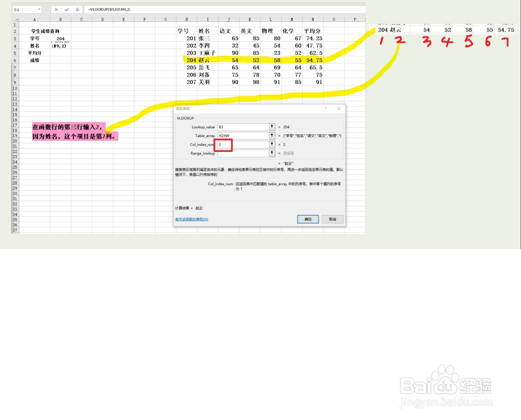Click the cell with name 张三
Screen dimensions: 521x420
click(x=208, y=38)
